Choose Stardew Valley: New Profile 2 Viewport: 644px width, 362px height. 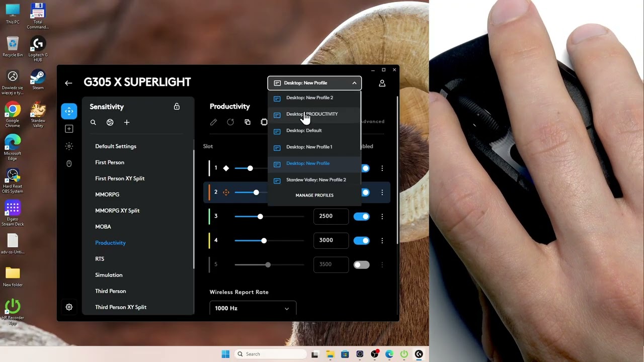(314, 180)
